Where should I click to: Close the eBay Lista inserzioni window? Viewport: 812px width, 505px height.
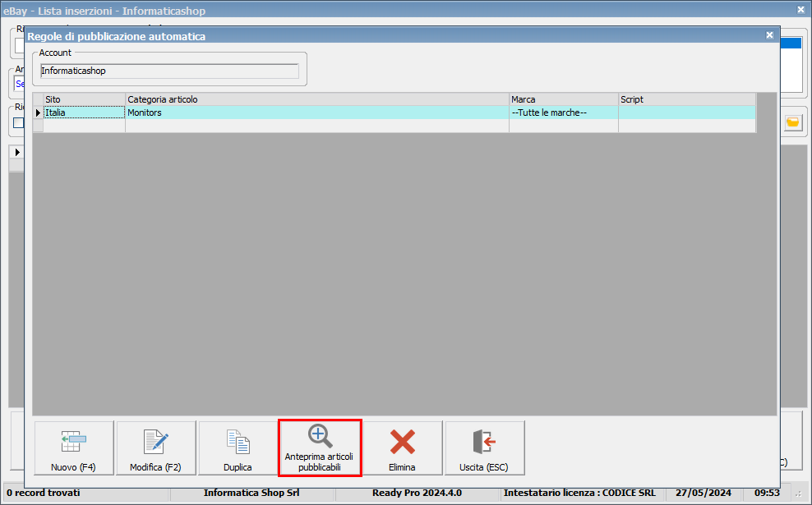coord(800,9)
